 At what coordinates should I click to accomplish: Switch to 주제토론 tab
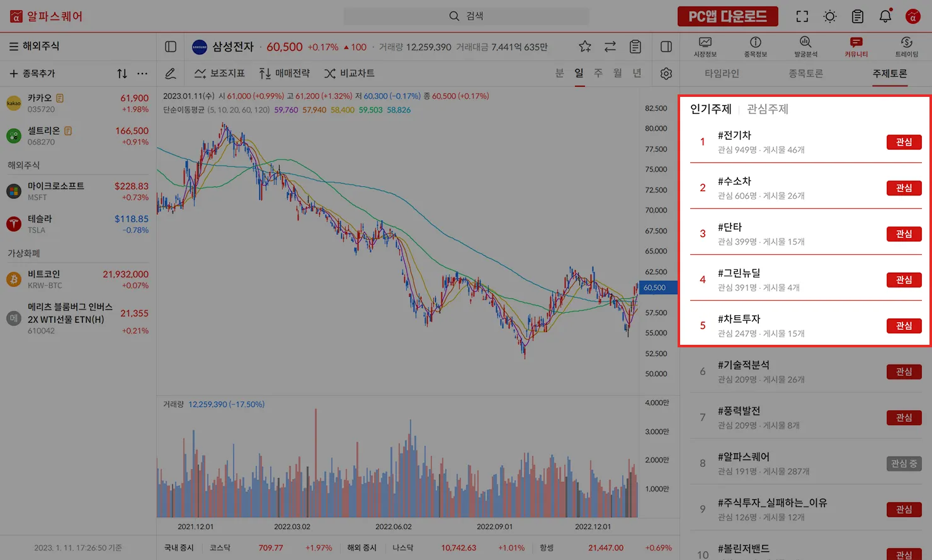coord(890,74)
